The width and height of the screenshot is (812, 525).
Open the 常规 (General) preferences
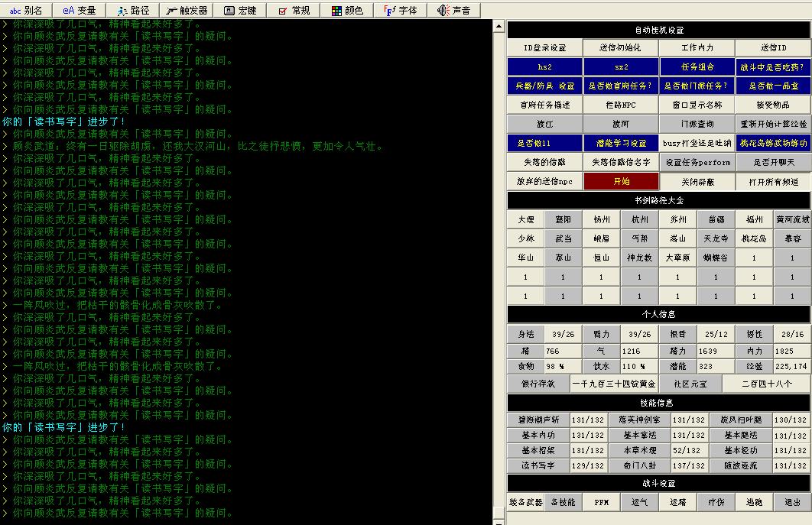tap(294, 10)
